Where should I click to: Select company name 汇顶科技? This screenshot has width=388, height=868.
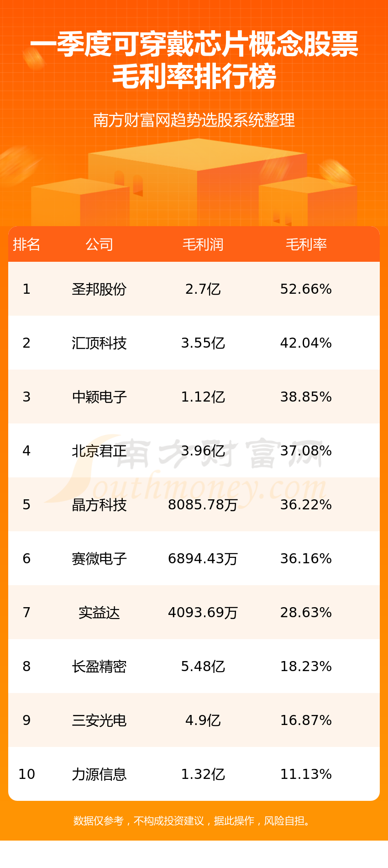coord(99,343)
